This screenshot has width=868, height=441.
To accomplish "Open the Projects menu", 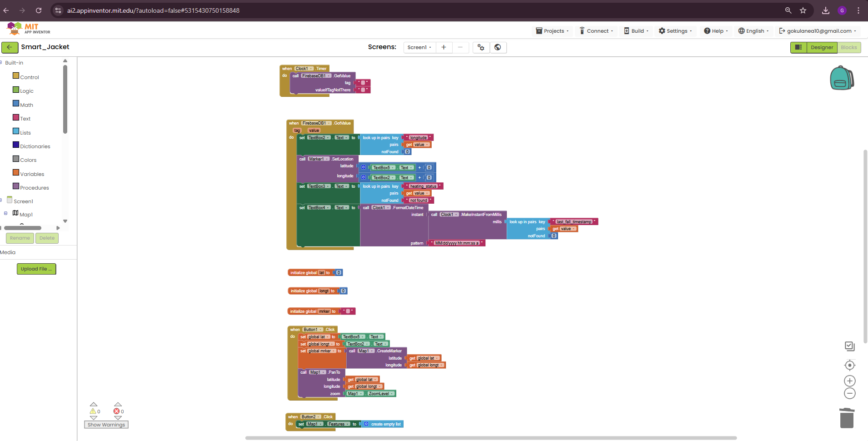I will click(x=552, y=31).
